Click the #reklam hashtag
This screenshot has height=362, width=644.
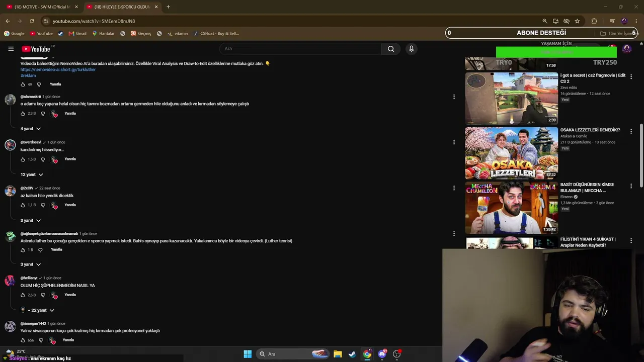[28, 76]
